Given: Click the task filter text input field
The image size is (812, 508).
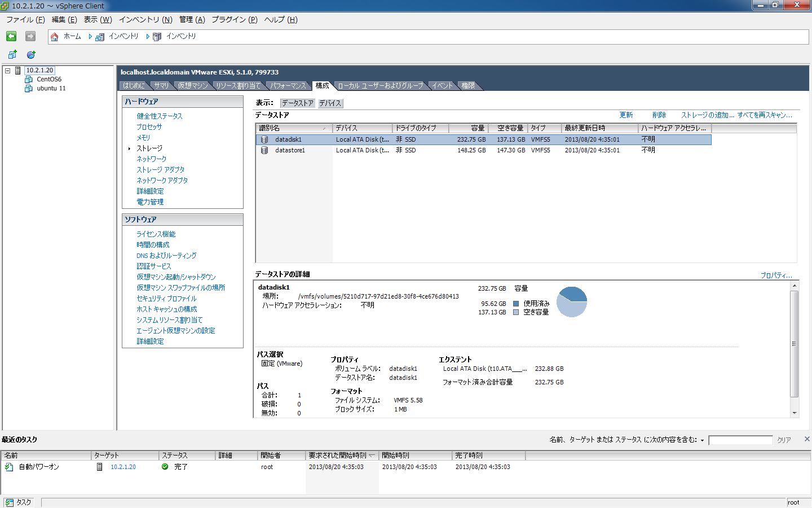Looking at the screenshot, I should point(740,440).
